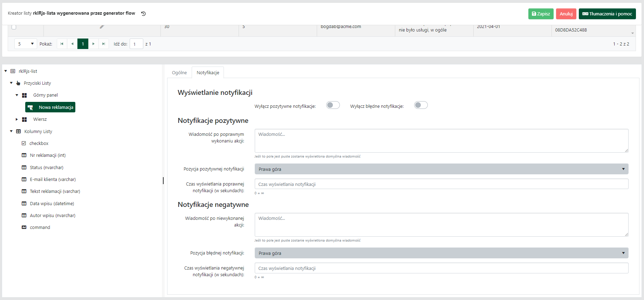
Task: Select Autor wpisu (nvarchar) column
Action: tap(53, 215)
